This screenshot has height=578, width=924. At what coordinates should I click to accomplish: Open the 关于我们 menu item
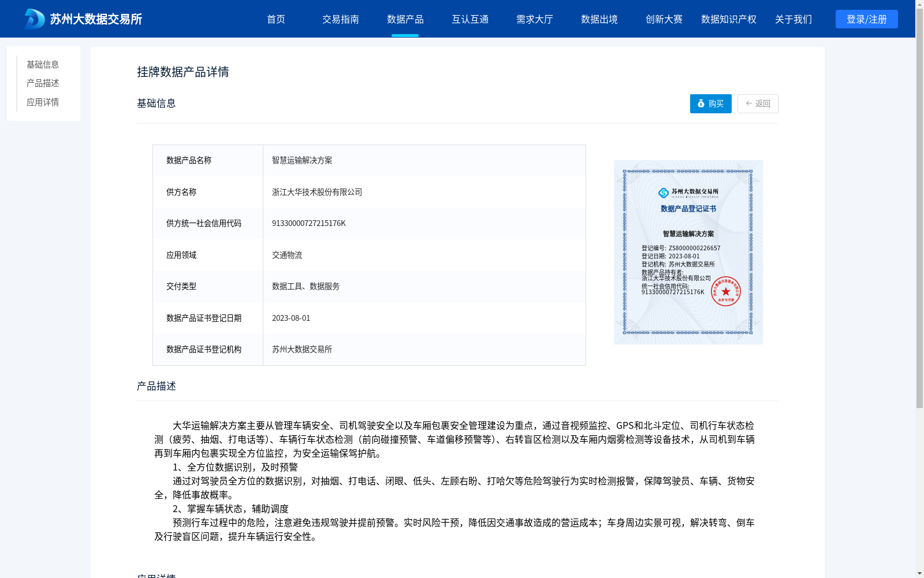coord(793,19)
